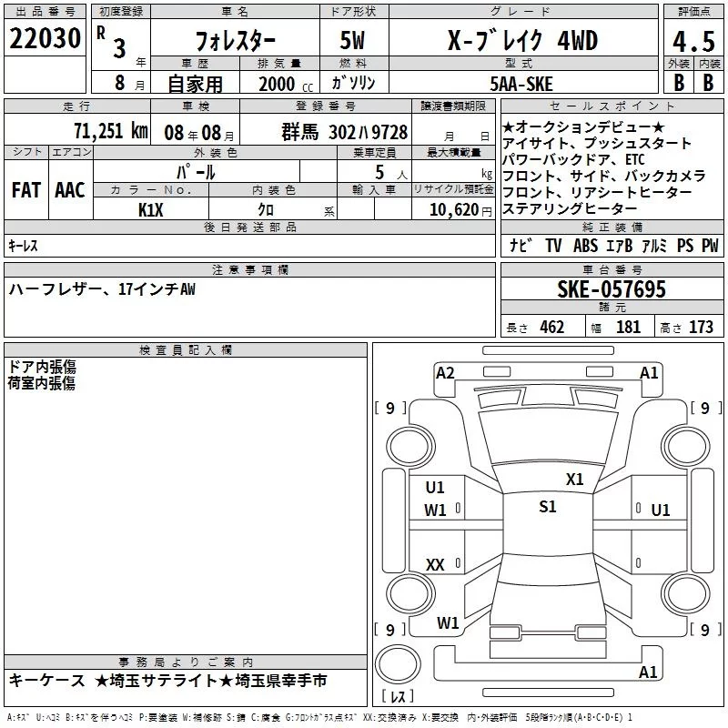Select the AAC air conditioner cell
728x728 pixels.
click(x=69, y=190)
